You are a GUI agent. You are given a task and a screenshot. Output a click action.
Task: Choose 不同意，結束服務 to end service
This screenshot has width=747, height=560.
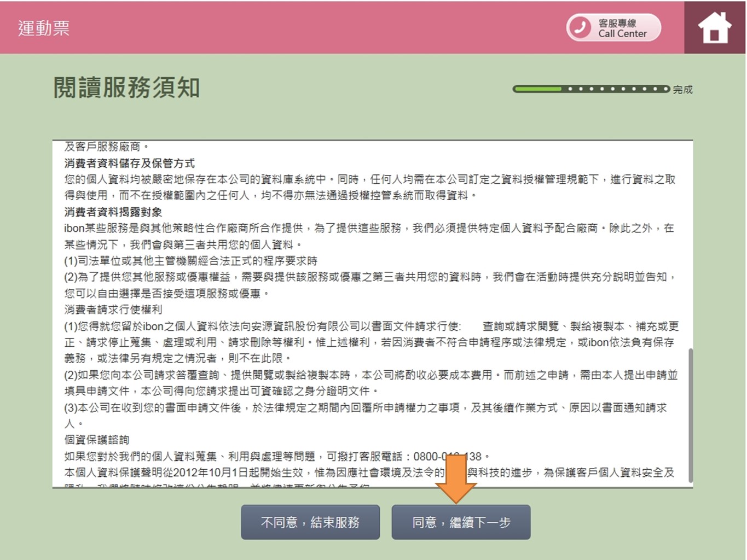point(310,522)
